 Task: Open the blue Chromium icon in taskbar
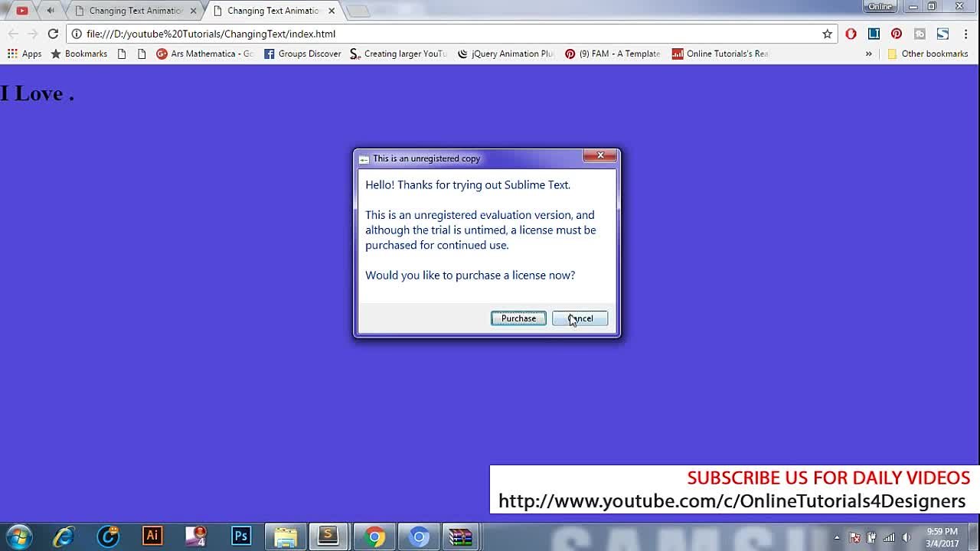[419, 536]
